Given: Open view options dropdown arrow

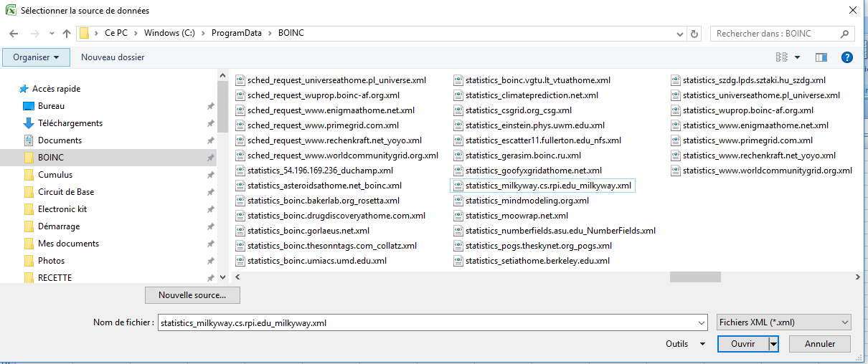Looking at the screenshot, I should [797, 57].
